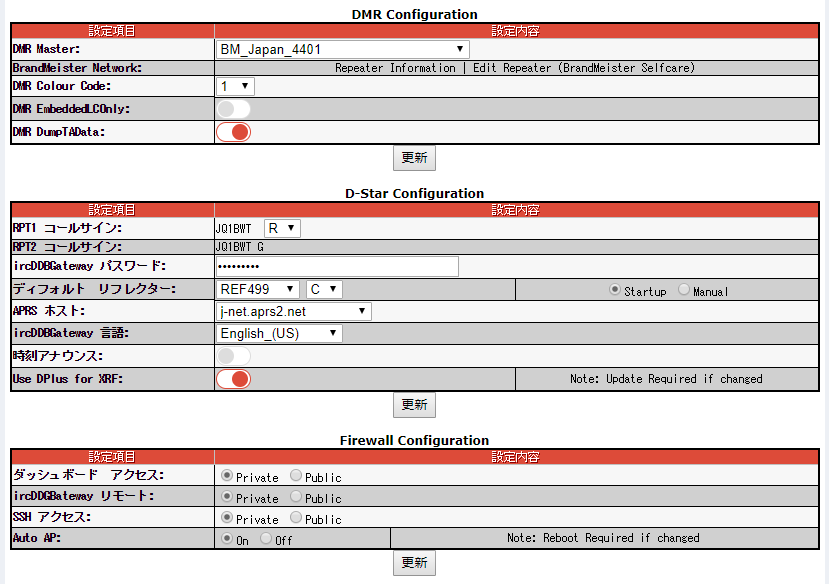Click 更新 button under D-Star Configuration
Image resolution: width=829 pixels, height=584 pixels.
pyautogui.click(x=414, y=405)
